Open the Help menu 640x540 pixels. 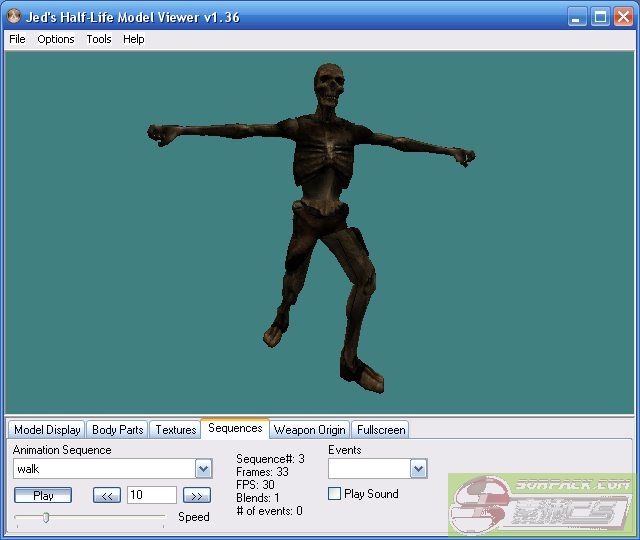(x=134, y=39)
